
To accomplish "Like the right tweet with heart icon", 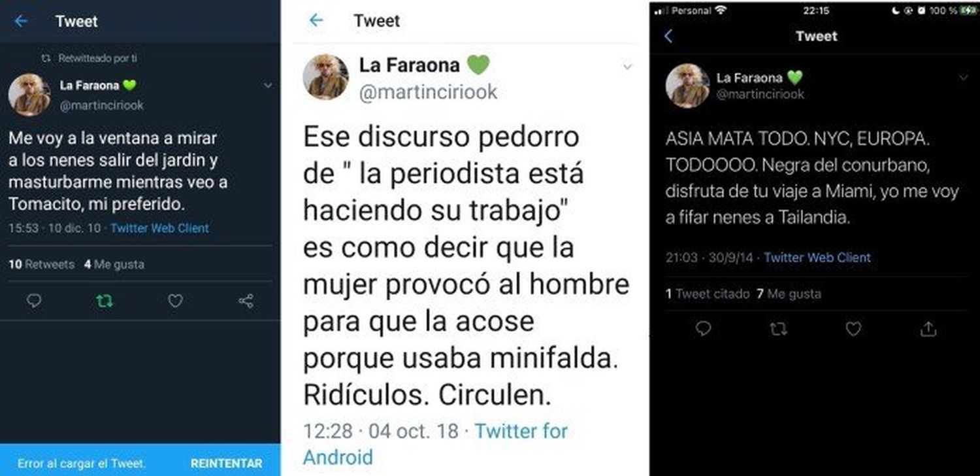I will pyautogui.click(x=853, y=329).
